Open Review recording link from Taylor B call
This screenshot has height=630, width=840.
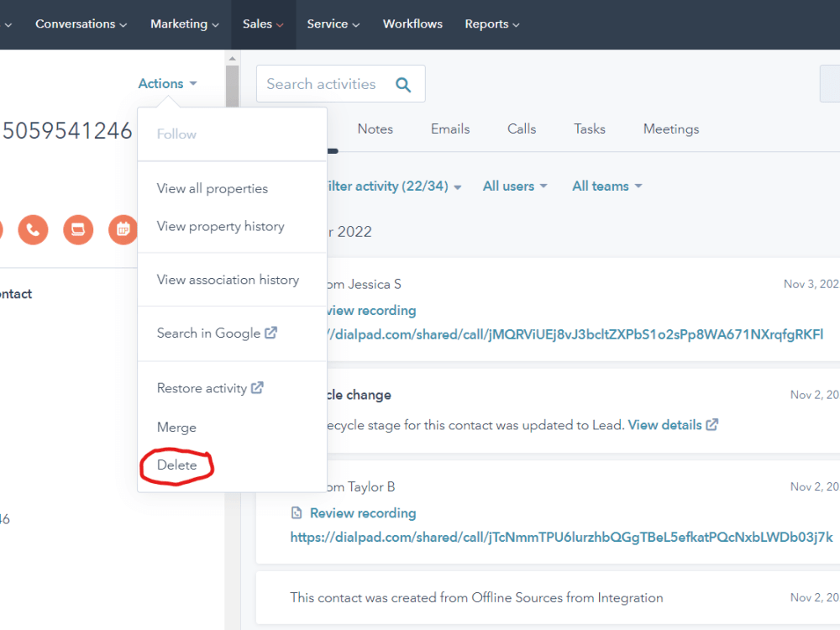click(363, 513)
